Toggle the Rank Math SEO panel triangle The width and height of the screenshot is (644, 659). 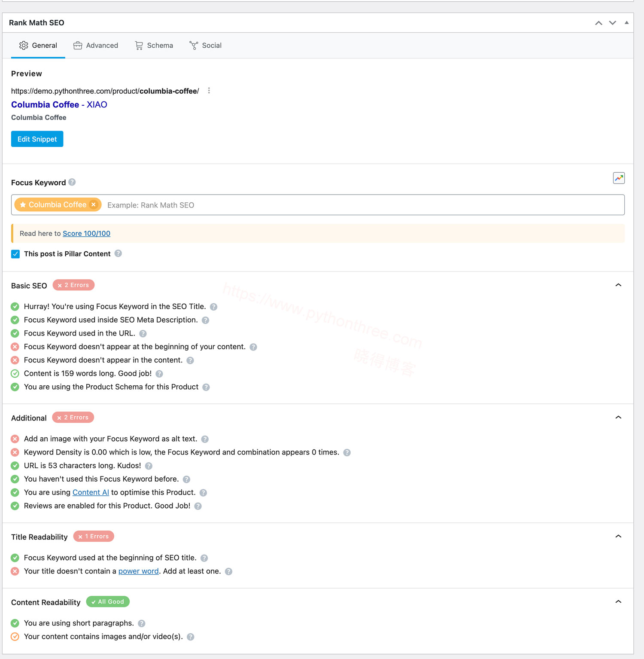tap(627, 23)
